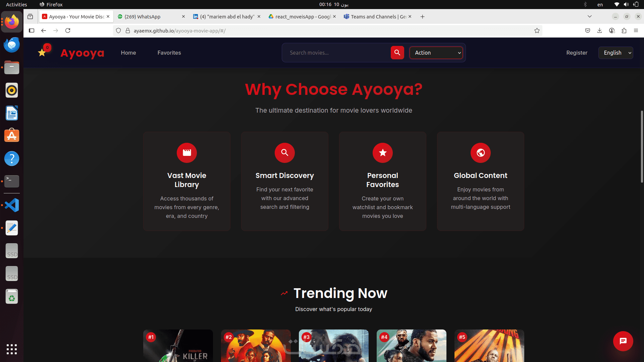Click the Vast Movie Library film icon

pyautogui.click(x=187, y=153)
